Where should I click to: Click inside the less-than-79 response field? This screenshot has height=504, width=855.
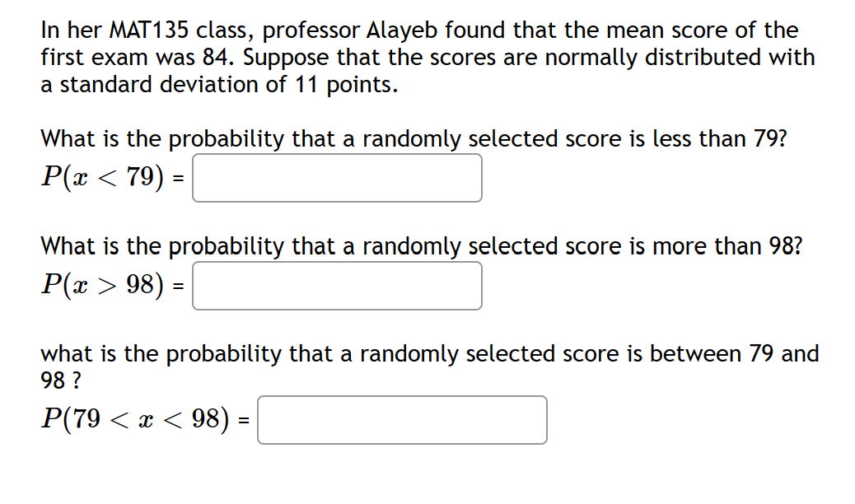coord(336,178)
